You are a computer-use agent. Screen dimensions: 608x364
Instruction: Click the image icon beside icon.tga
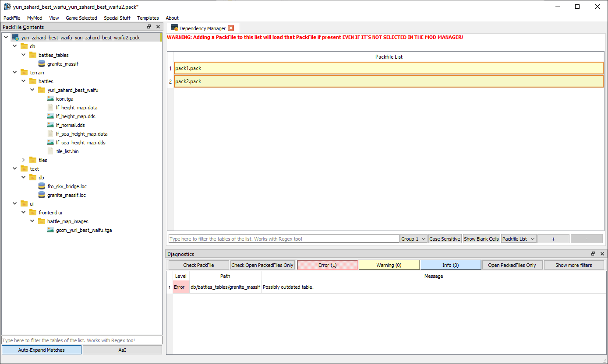(x=50, y=99)
